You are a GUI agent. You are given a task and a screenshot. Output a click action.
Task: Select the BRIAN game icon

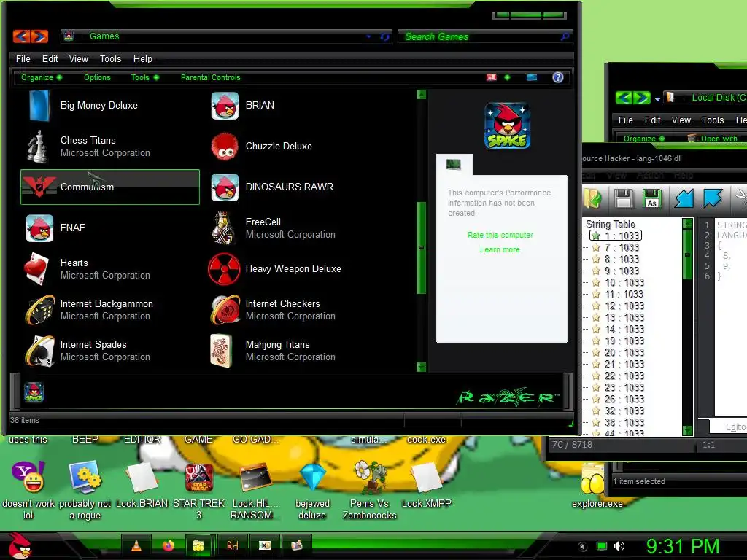point(225,106)
